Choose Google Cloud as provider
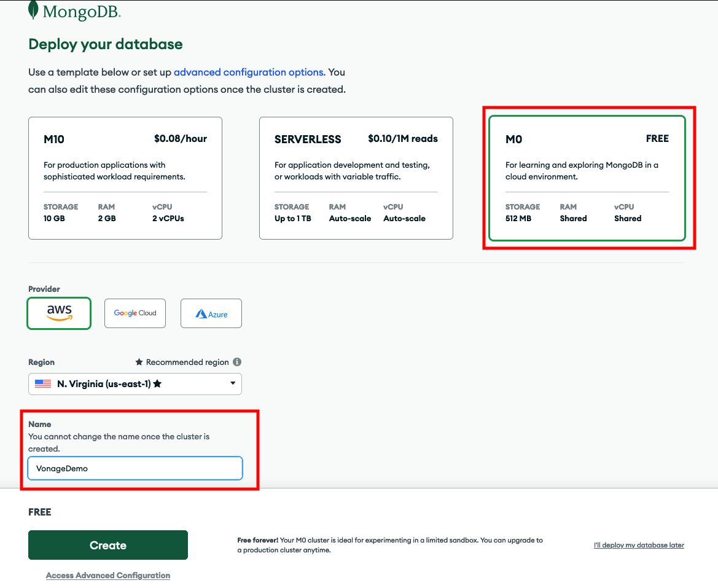 (x=135, y=313)
